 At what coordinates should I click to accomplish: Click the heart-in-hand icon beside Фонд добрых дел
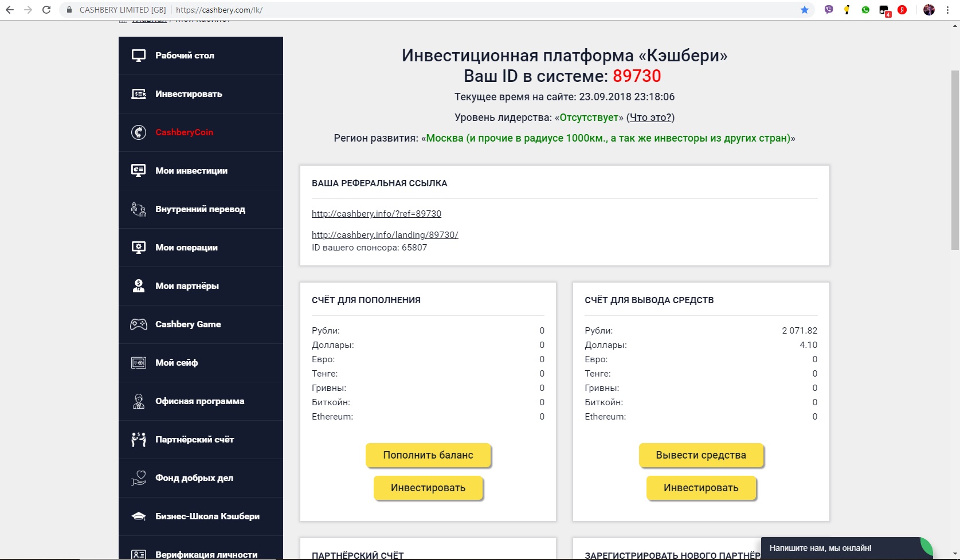[139, 478]
